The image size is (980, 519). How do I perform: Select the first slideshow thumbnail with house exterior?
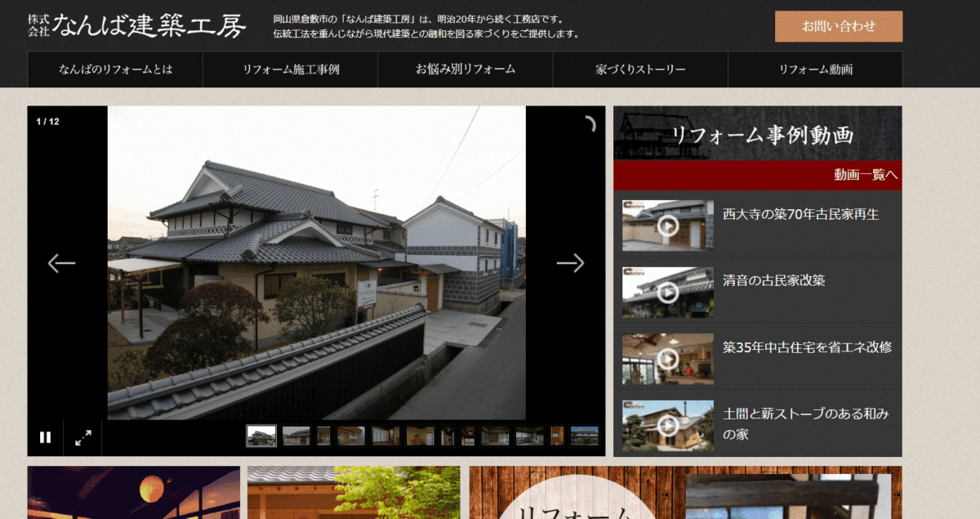click(x=261, y=436)
